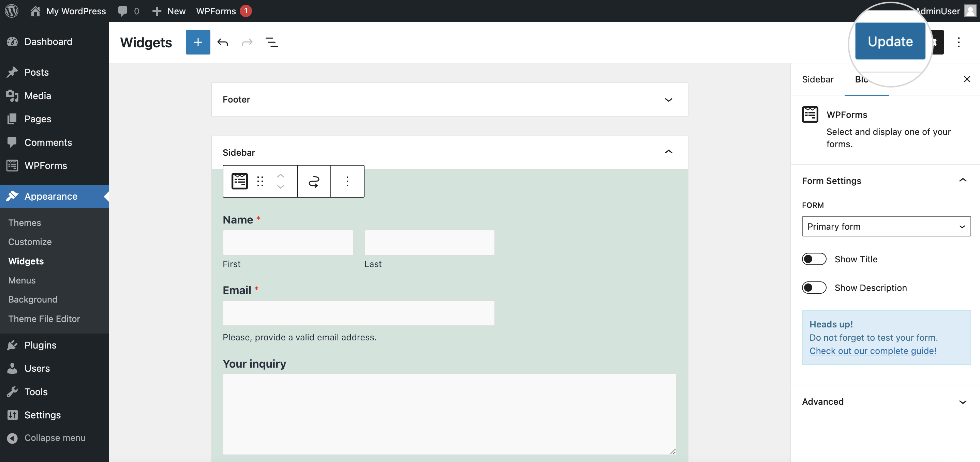Click the Update button

click(890, 41)
